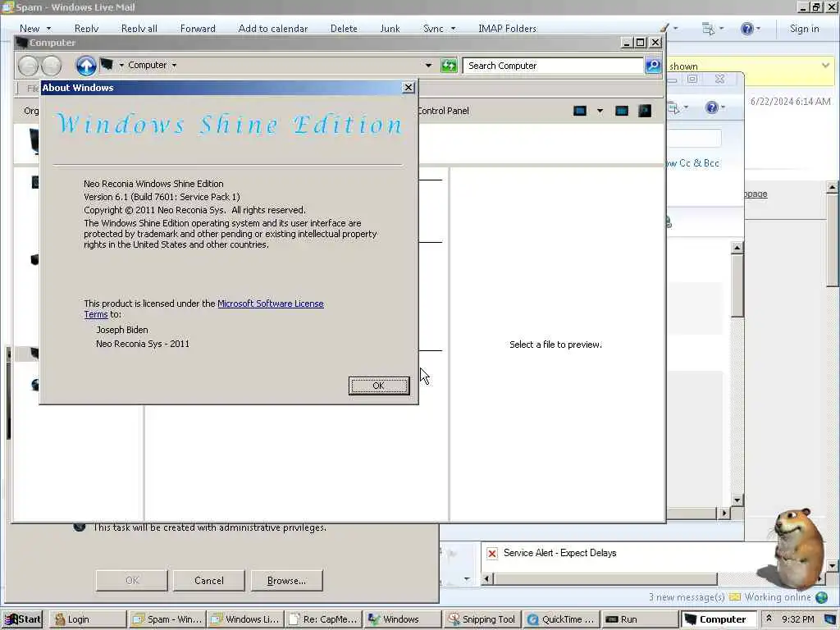The height and width of the screenshot is (630, 840).
Task: Click Reply all in Live Mail
Action: point(139,29)
